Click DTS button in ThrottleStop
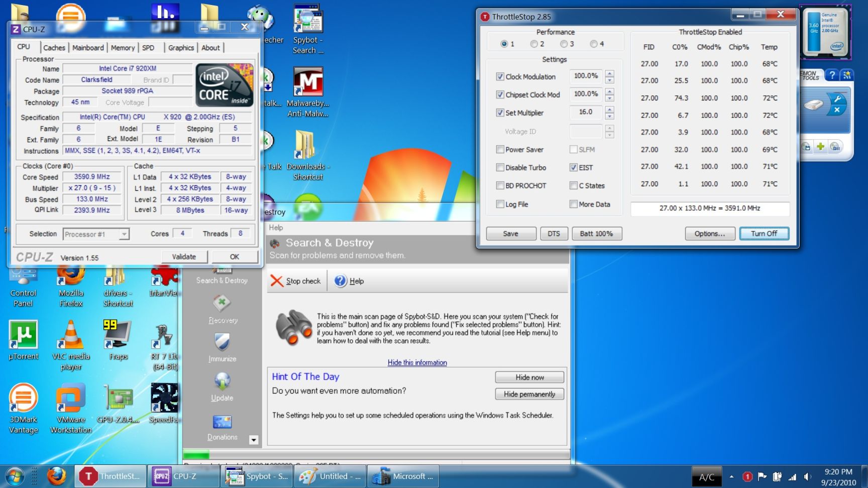The height and width of the screenshot is (488, 868). [x=554, y=233]
